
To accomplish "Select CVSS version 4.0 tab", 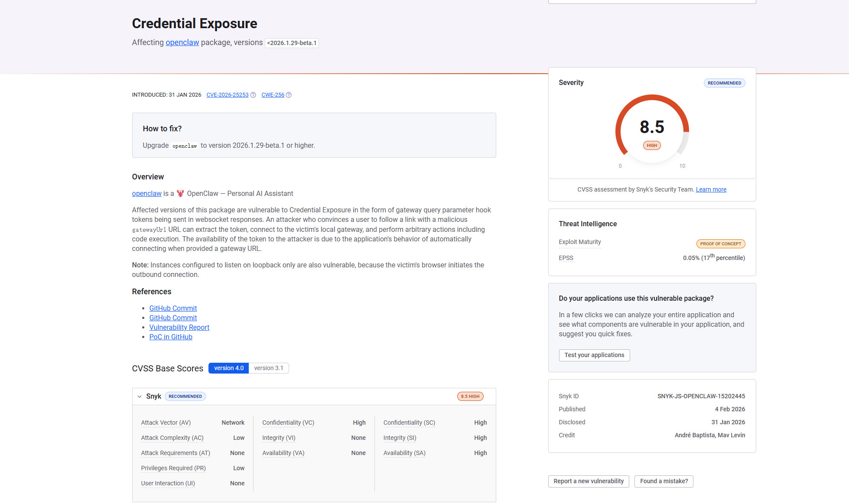I will click(228, 368).
